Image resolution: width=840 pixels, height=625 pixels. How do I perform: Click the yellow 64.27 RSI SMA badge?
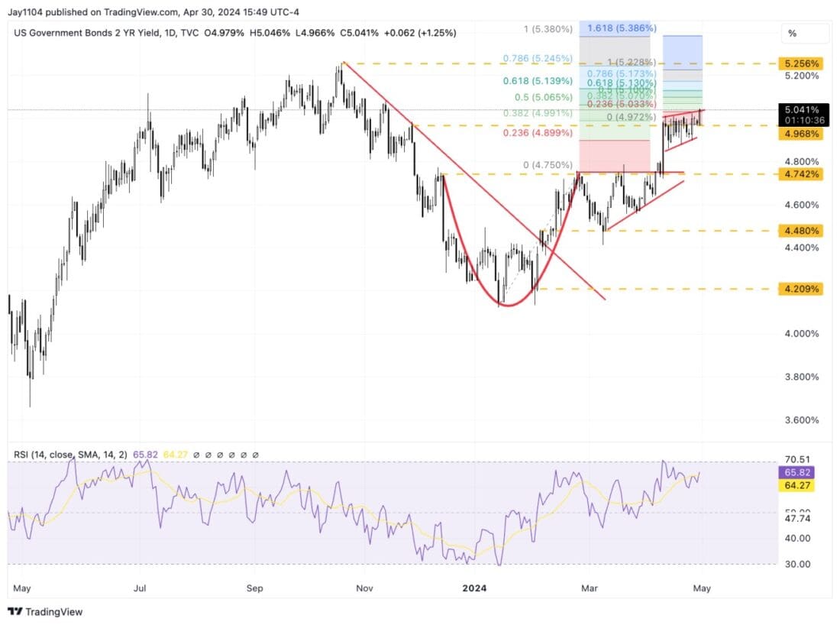(x=796, y=485)
